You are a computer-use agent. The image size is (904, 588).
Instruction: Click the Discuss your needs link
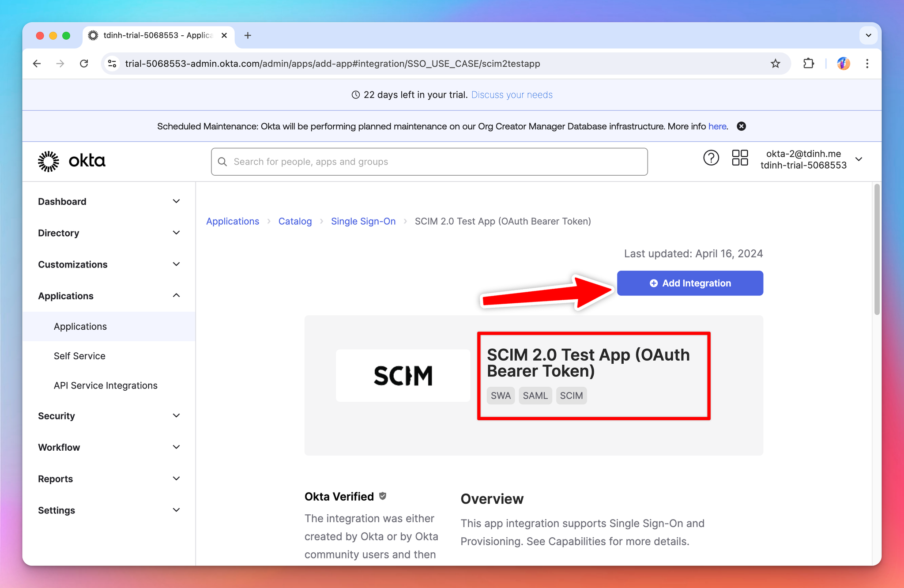point(512,95)
